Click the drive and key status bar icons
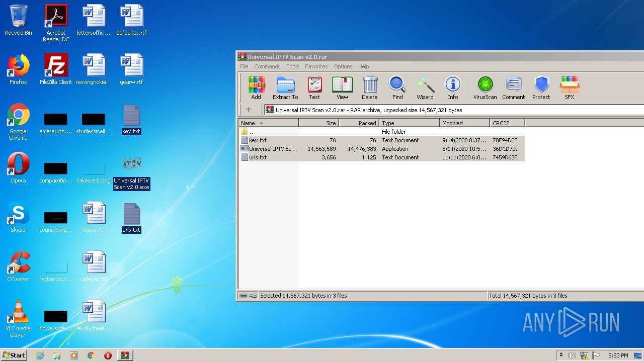 [248, 296]
